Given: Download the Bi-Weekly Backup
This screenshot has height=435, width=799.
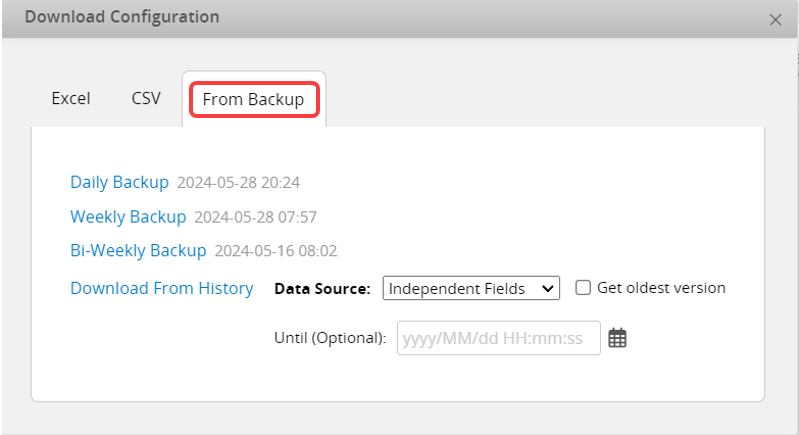Looking at the screenshot, I should click(138, 250).
